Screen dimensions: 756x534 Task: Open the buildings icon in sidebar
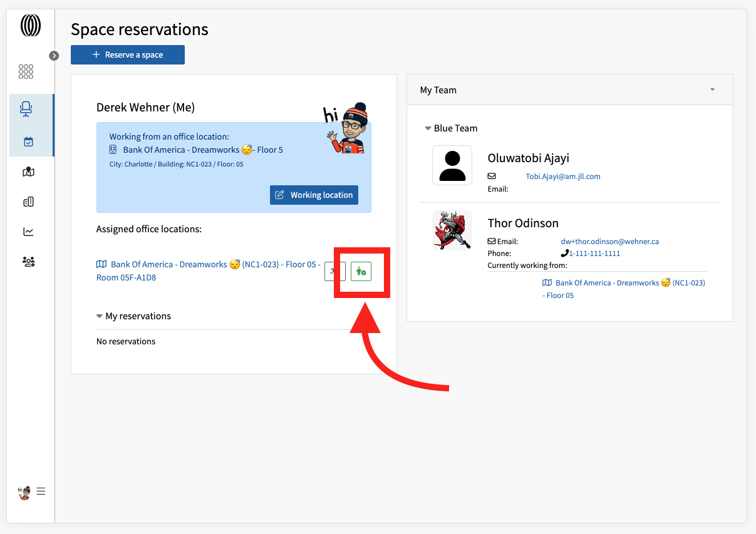point(28,202)
